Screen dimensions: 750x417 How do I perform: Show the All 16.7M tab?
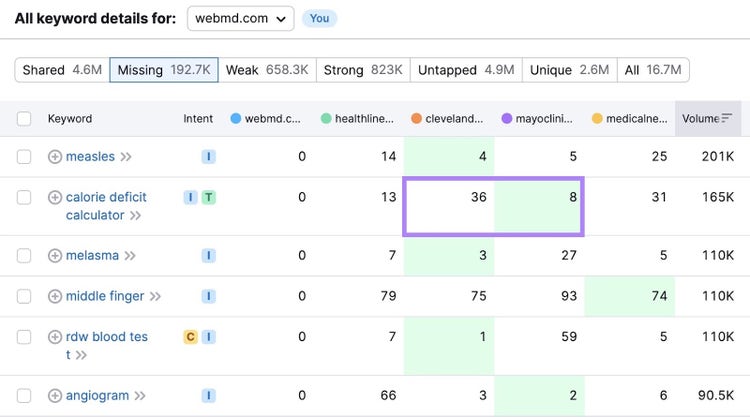point(653,70)
